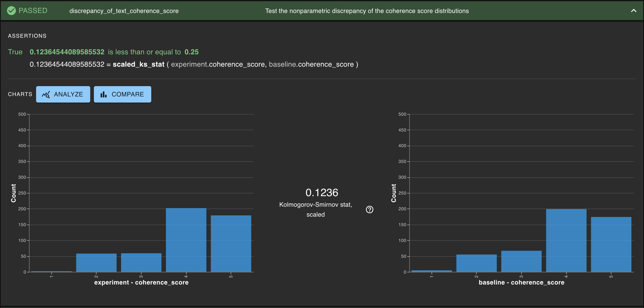Image resolution: width=644 pixels, height=308 pixels.
Task: Click the experiment chart bar for score 5
Action: click(x=231, y=243)
